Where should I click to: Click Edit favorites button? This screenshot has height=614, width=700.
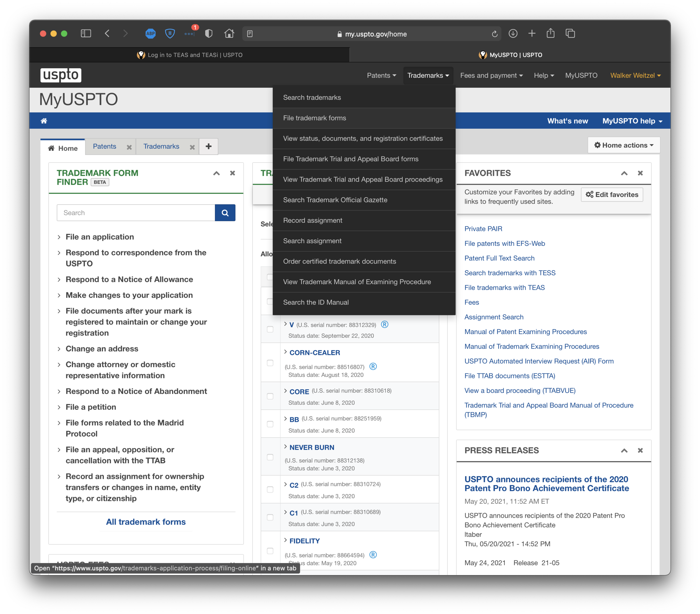(x=612, y=194)
